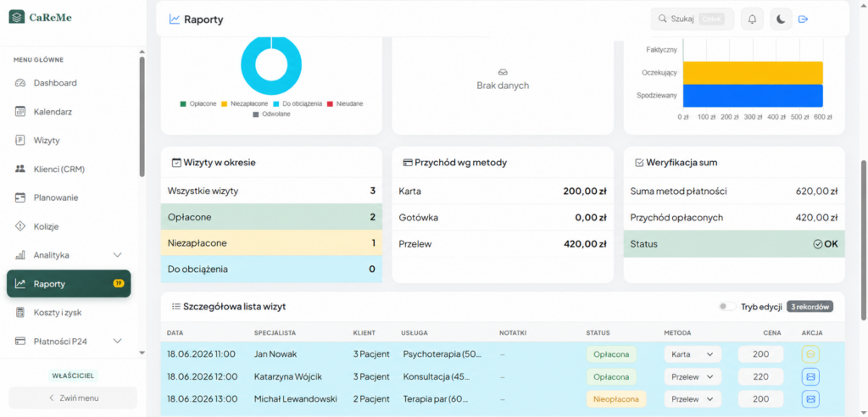Expand Płatności P24 submenu chevron
Image resolution: width=868 pixels, height=417 pixels.
pyautogui.click(x=117, y=341)
